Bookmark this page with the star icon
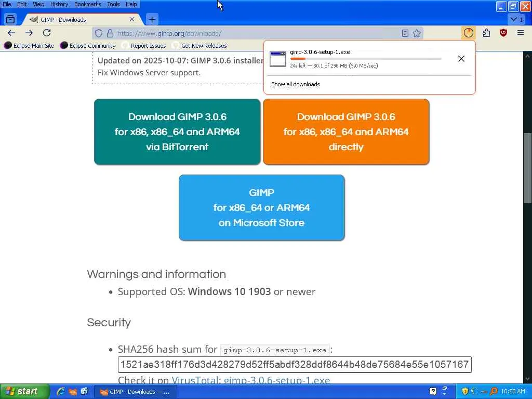 pyautogui.click(x=417, y=33)
